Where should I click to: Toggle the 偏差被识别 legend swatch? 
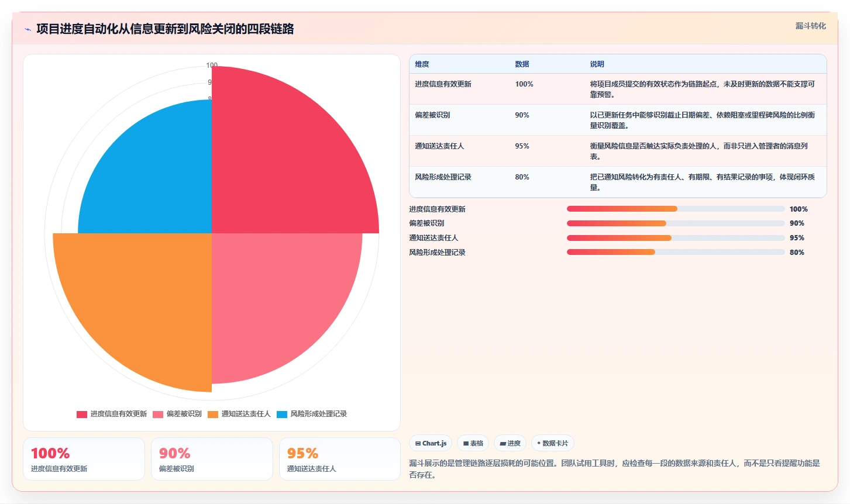click(x=158, y=414)
